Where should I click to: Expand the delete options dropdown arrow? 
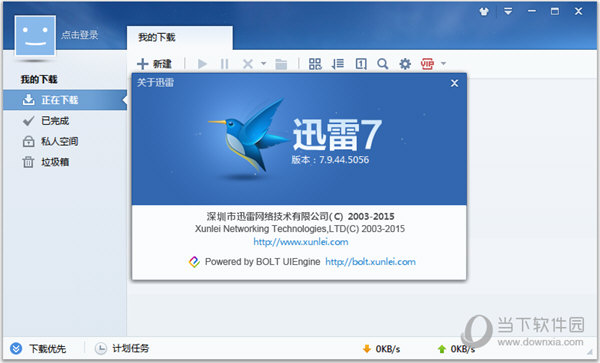pos(263,63)
